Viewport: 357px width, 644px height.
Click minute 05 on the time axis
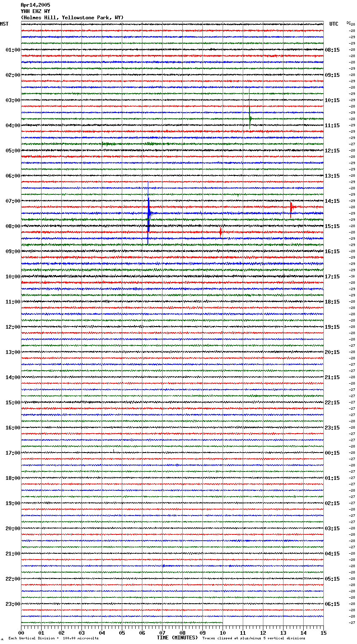pyautogui.click(x=122, y=633)
